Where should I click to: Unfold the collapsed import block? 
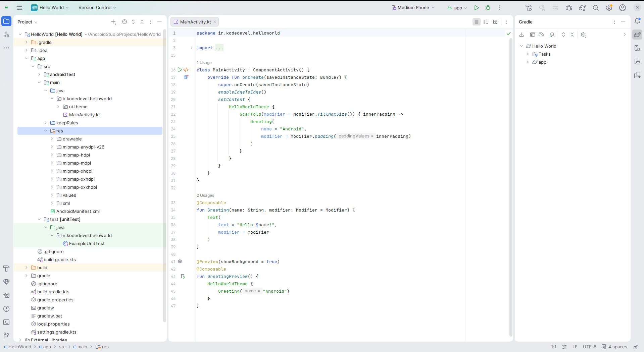pyautogui.click(x=192, y=48)
